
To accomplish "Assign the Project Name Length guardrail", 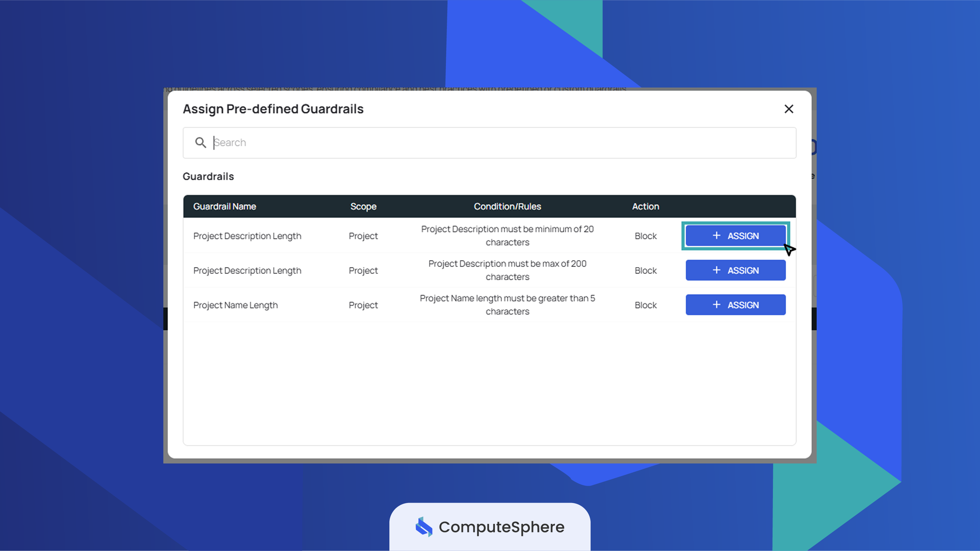I will pyautogui.click(x=735, y=305).
